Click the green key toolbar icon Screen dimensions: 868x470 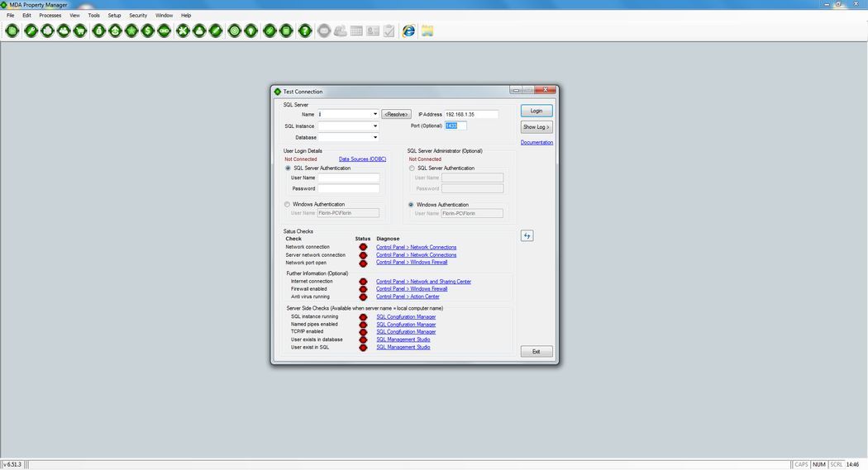coord(31,31)
